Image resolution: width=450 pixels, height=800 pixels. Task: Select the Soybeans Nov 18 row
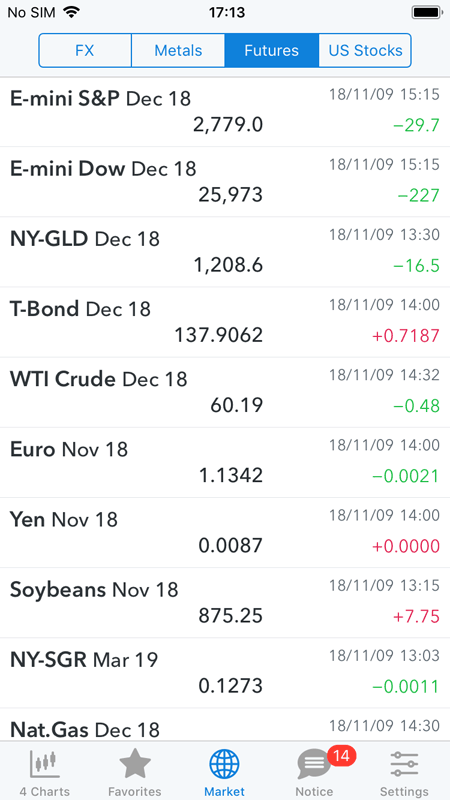pyautogui.click(x=225, y=603)
